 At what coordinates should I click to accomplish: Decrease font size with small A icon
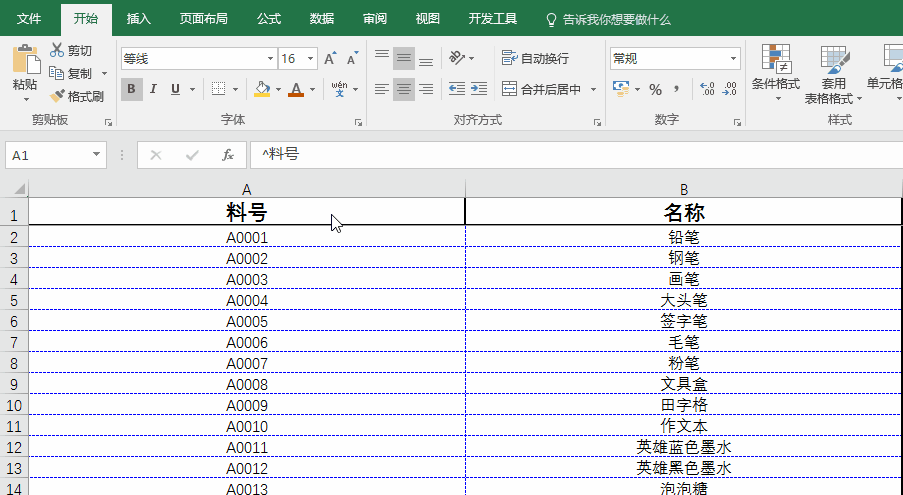coord(352,58)
